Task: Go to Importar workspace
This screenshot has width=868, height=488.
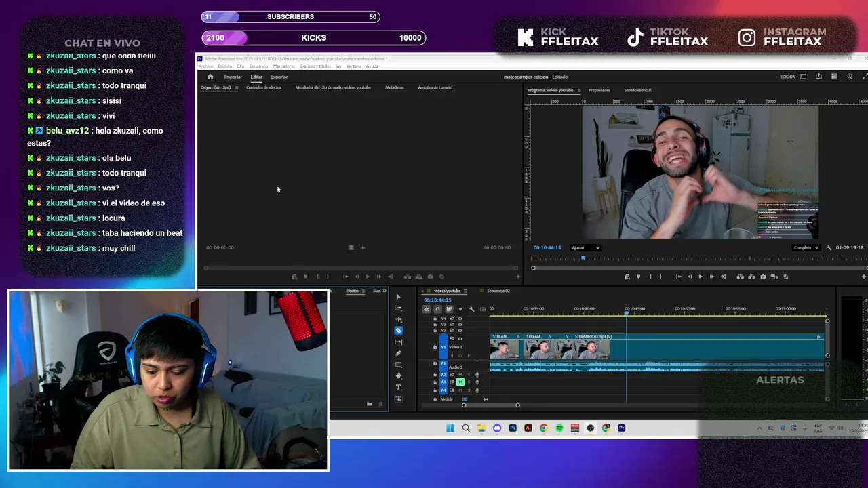Action: (233, 77)
